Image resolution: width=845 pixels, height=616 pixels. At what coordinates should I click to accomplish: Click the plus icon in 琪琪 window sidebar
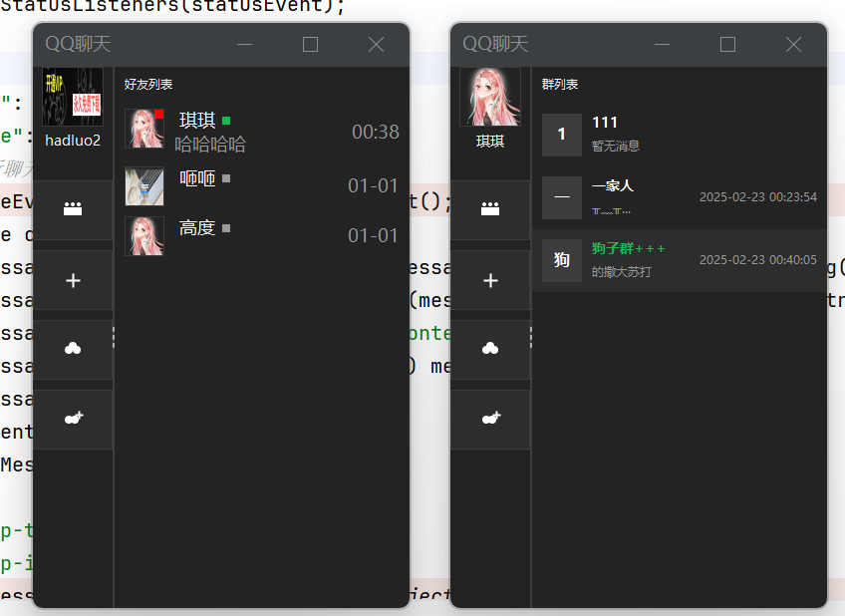click(490, 280)
